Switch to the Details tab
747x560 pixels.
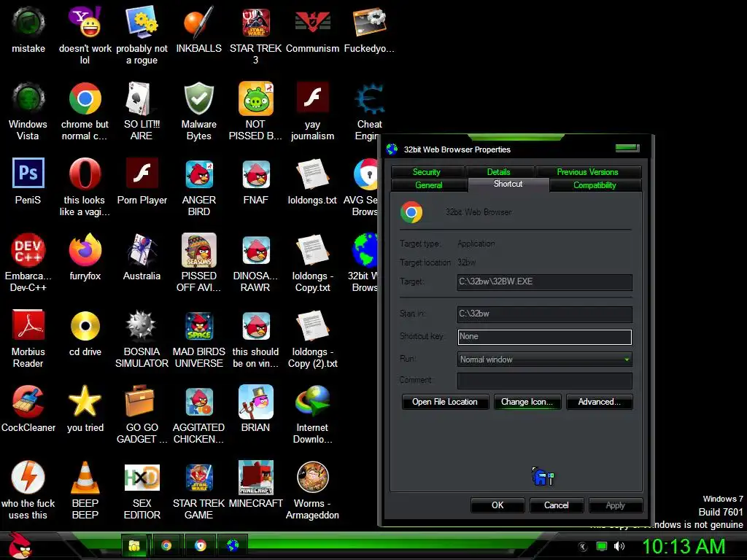click(499, 172)
